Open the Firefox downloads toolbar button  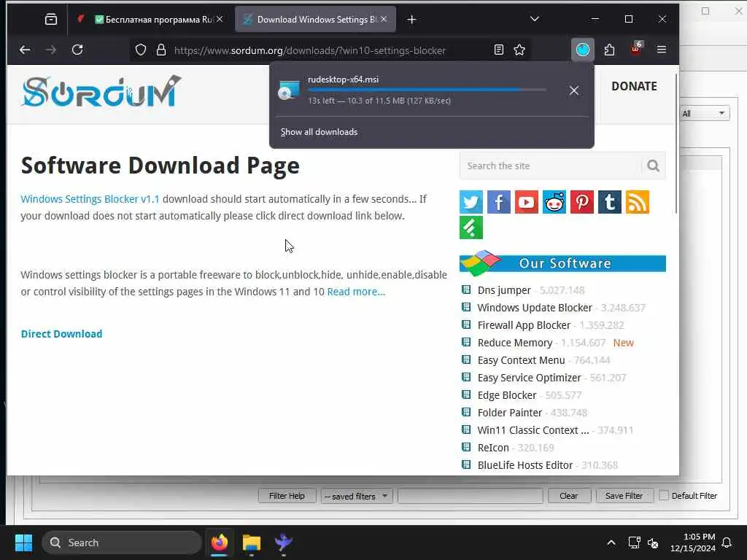pyautogui.click(x=583, y=50)
